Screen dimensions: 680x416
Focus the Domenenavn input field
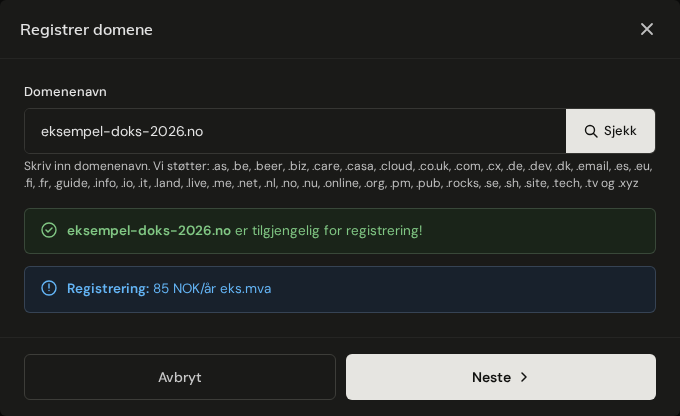[x=295, y=131]
